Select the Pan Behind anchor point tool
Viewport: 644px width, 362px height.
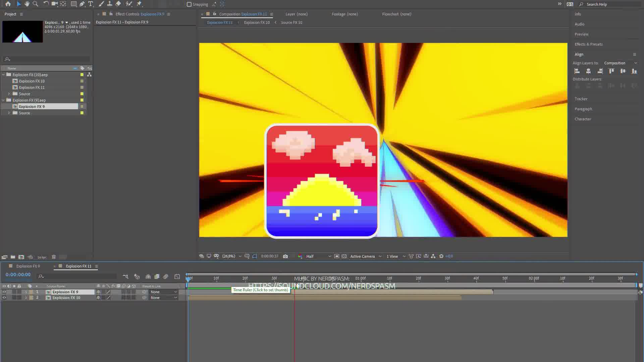click(x=63, y=4)
